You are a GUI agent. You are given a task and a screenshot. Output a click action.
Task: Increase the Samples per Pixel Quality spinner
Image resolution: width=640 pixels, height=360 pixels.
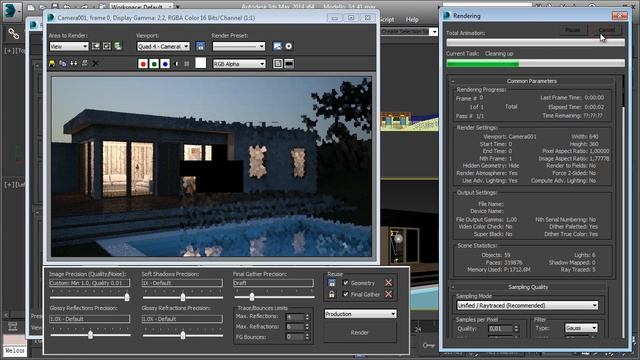pos(516,327)
